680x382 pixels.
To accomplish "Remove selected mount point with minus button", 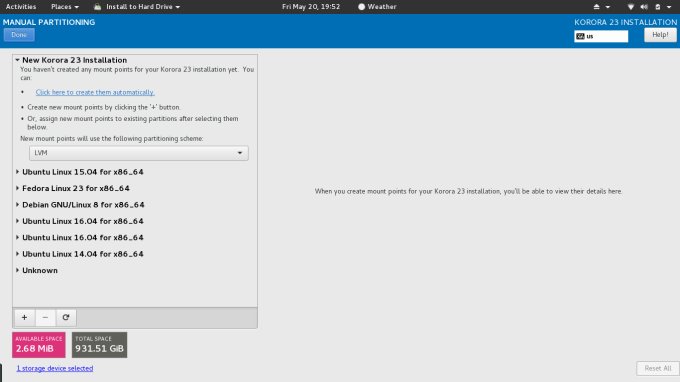I will 45,317.
